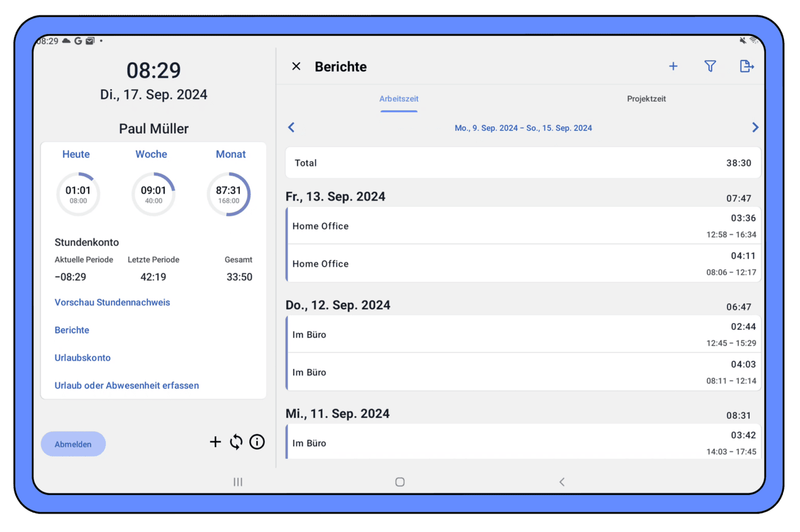Viewport: 800px width, 532px height.
Task: Click the Total 38:30 row
Action: click(x=523, y=163)
